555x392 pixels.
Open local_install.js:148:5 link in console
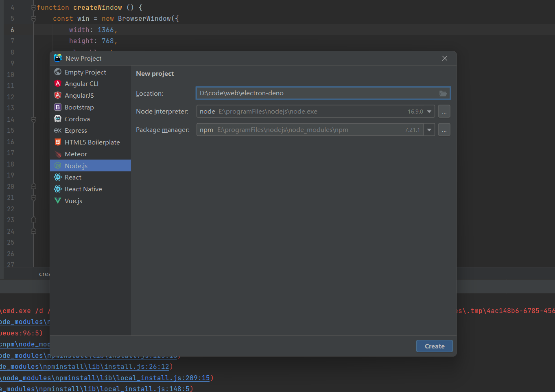point(95,389)
